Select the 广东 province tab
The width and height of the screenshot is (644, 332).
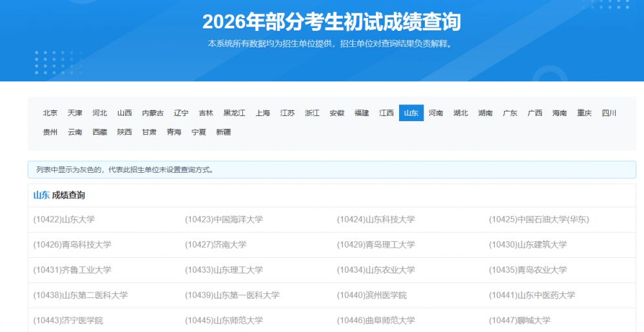click(510, 113)
